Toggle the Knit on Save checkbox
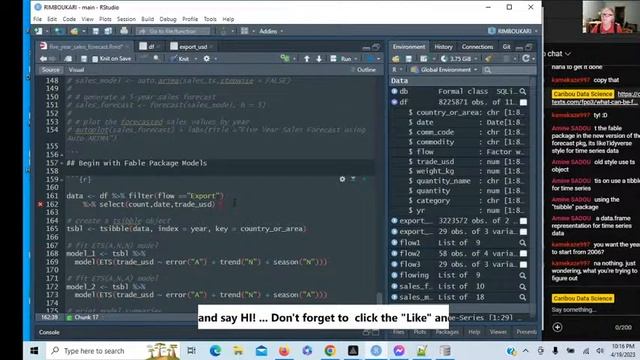The width and height of the screenshot is (640, 360). pos(95,59)
